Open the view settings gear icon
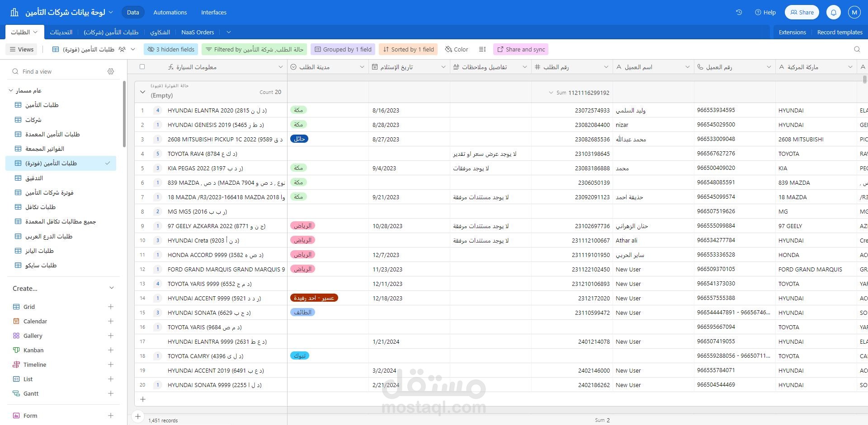Viewport: 868px width, 425px height. (111, 71)
